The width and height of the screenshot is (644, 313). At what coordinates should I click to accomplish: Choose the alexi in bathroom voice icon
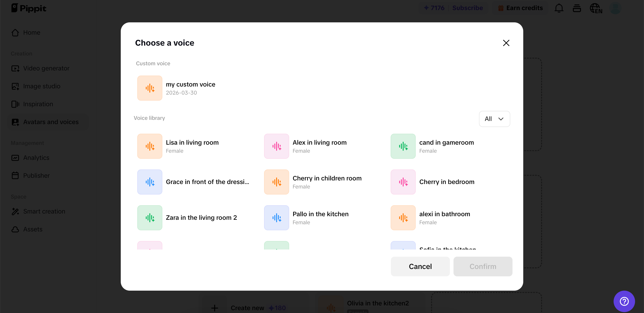click(403, 218)
